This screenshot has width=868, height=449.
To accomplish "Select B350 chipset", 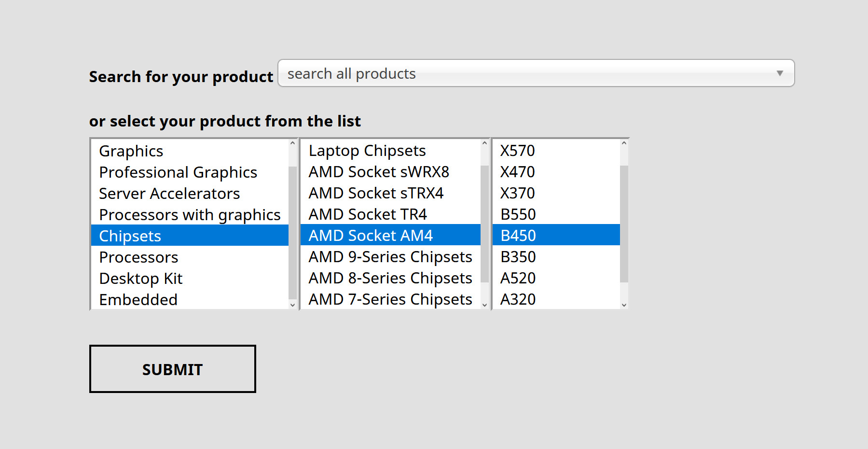I will click(x=556, y=256).
